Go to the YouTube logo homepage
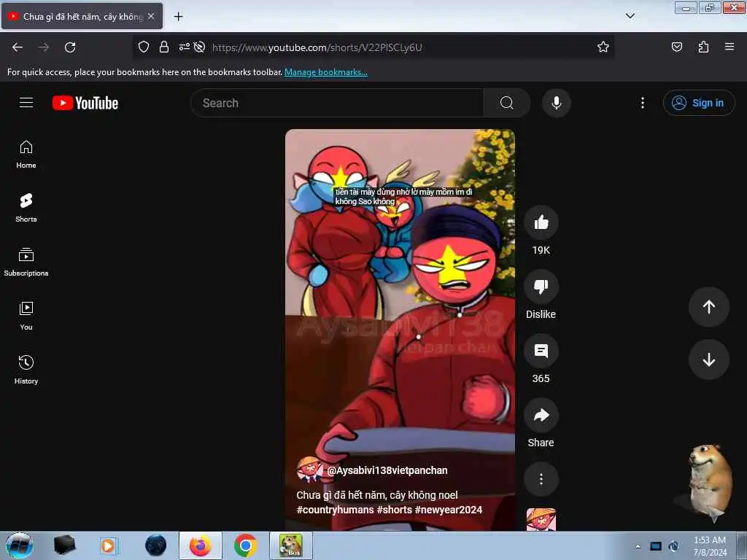 [x=85, y=103]
